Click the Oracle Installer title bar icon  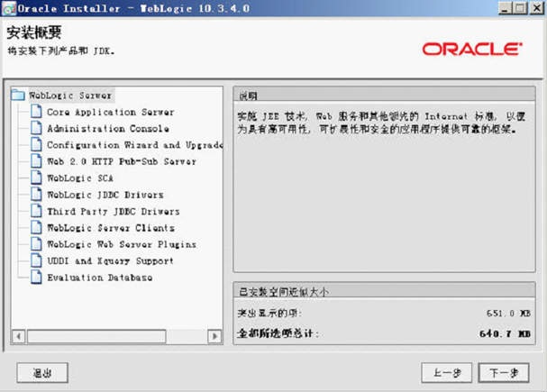(x=9, y=8)
